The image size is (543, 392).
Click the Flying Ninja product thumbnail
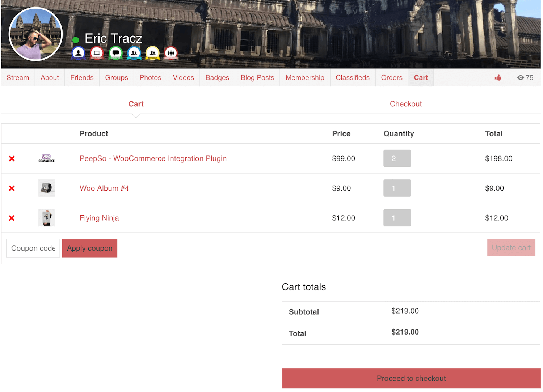click(46, 218)
